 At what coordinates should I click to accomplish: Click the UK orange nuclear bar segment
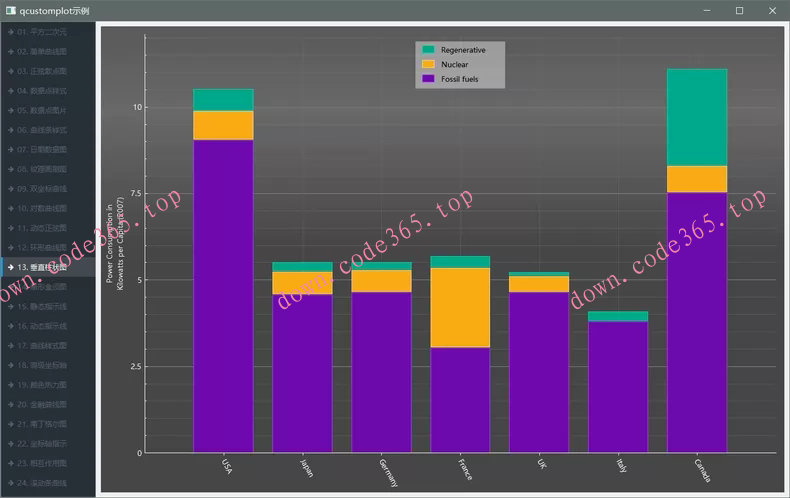[x=539, y=284]
